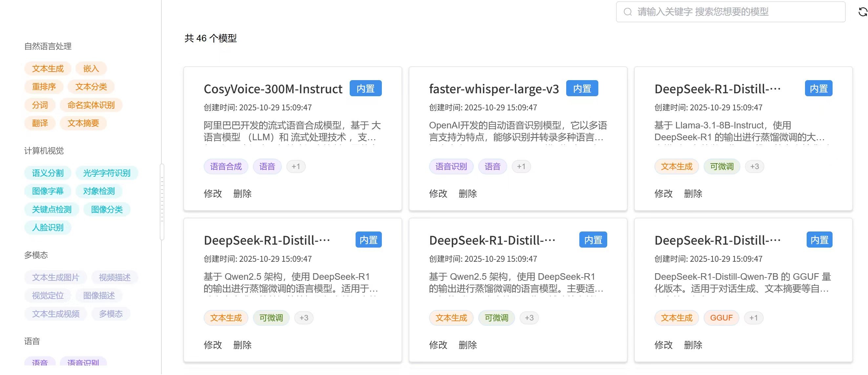
Task: Select the 人脸识别 filter tag
Action: [x=48, y=228]
